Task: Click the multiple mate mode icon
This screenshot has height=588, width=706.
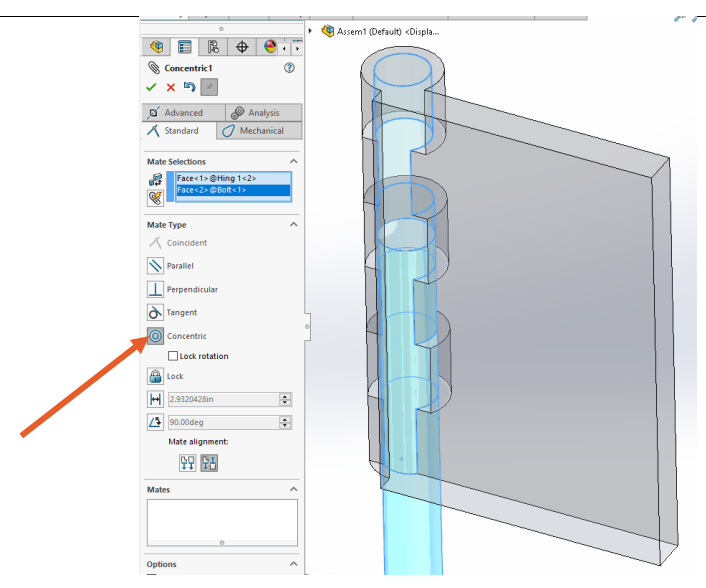Action: [x=155, y=198]
